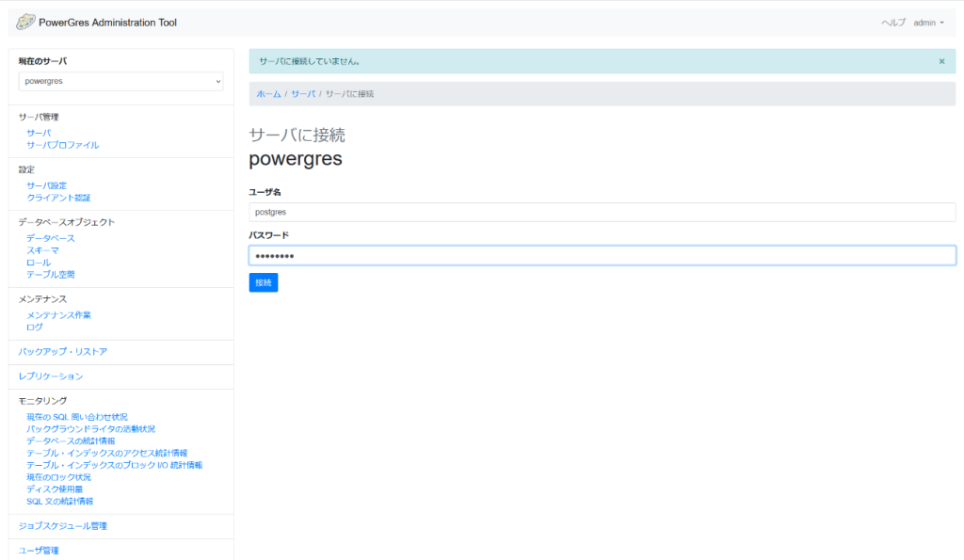Image resolution: width=964 pixels, height=560 pixels.
Task: Go to サーバ in breadcrumb
Action: 303,94
